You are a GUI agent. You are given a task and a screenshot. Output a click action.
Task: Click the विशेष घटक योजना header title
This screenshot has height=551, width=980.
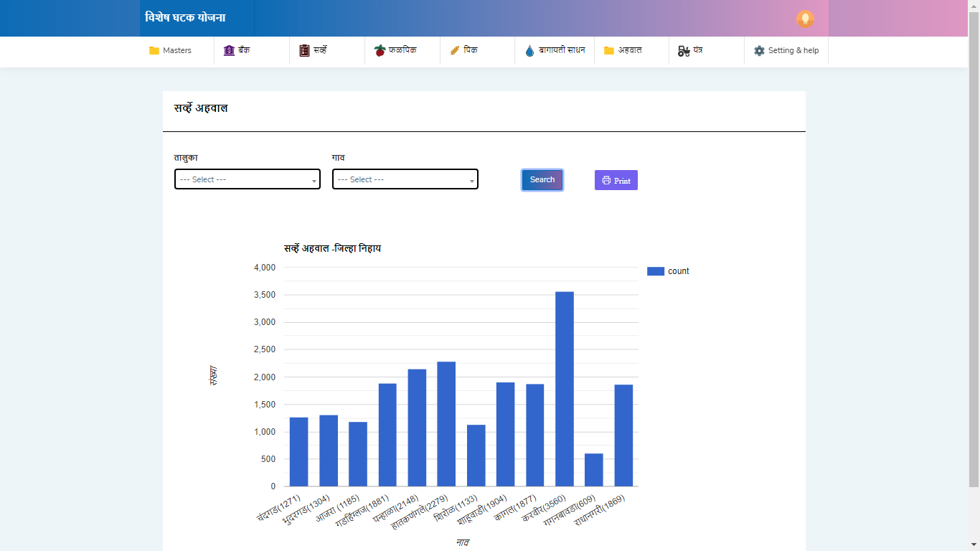click(x=185, y=18)
